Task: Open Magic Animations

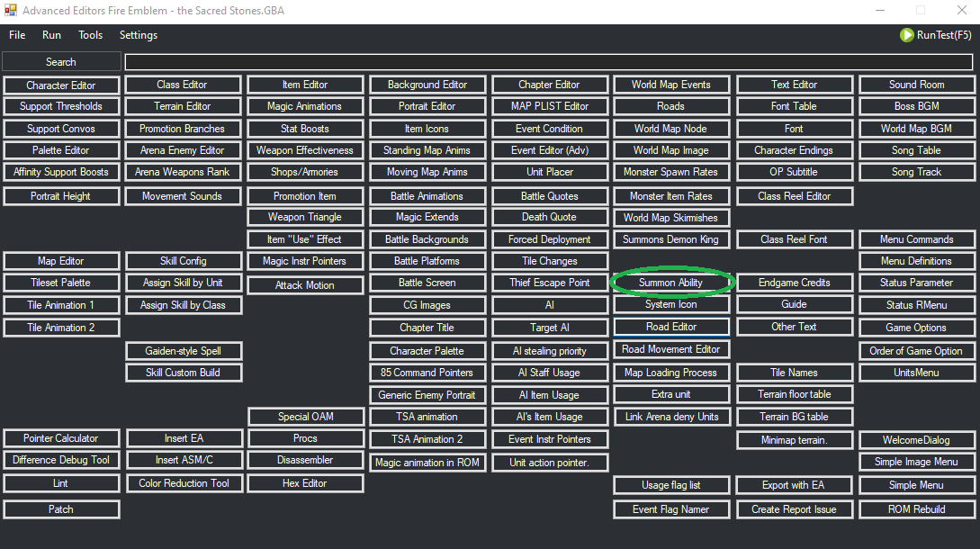Action: tap(304, 106)
